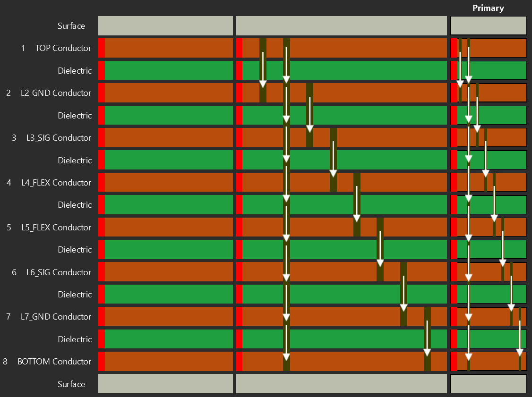Click layer number 7 beside L7_GND

9,317
